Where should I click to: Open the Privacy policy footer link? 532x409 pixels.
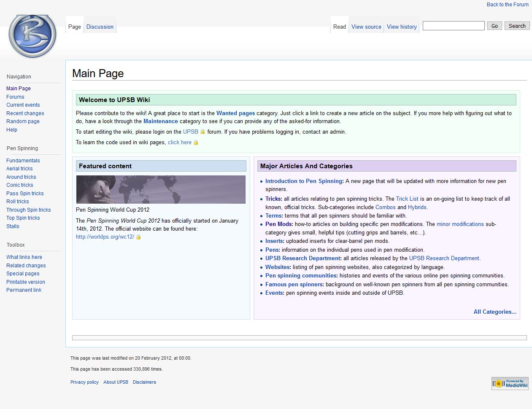pyautogui.click(x=84, y=382)
